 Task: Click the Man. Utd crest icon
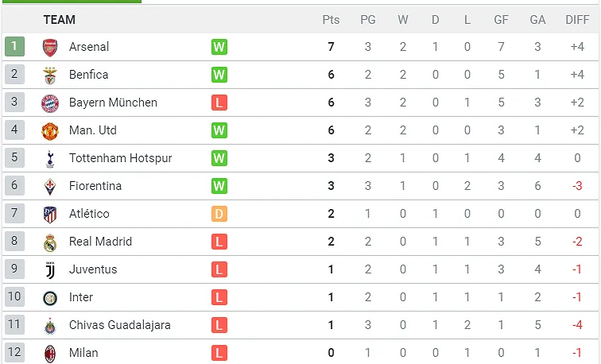50,130
